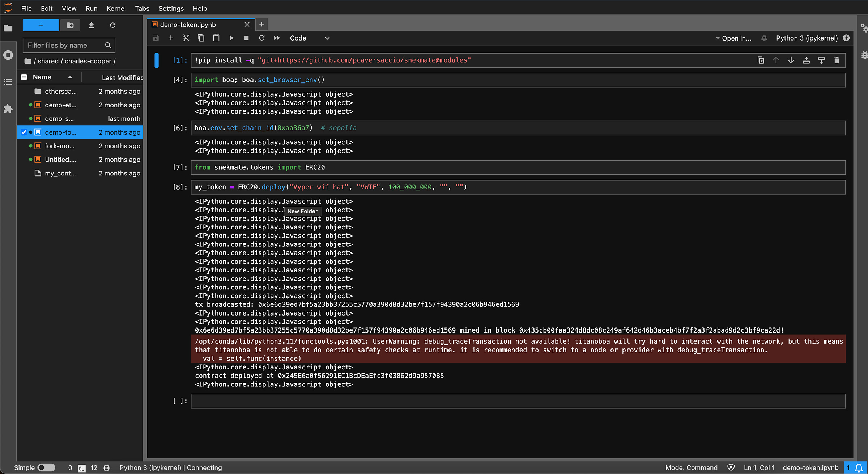Refresh the file browser list
This screenshot has height=474, width=868.
112,25
